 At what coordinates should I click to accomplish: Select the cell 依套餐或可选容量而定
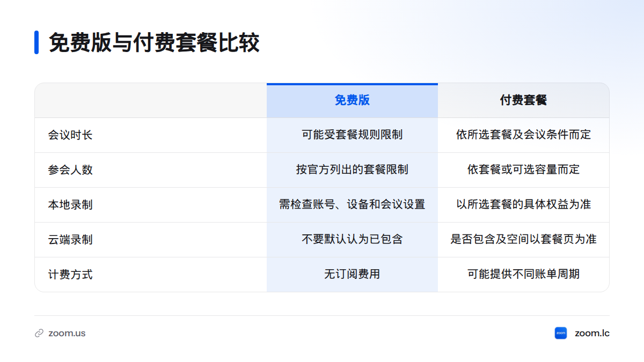[x=523, y=170]
